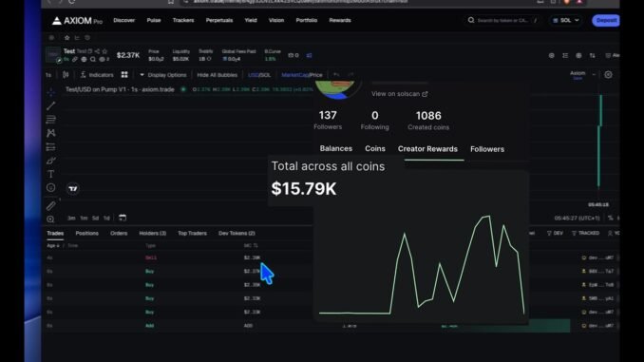Click the link icon under Test
The image size is (644, 362).
(x=75, y=59)
